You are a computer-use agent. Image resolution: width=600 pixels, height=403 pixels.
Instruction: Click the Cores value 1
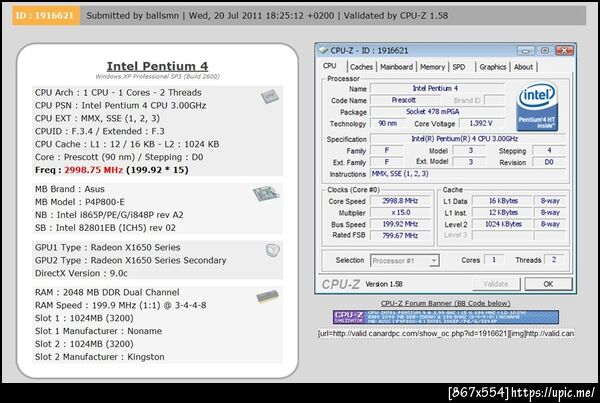[x=494, y=259]
